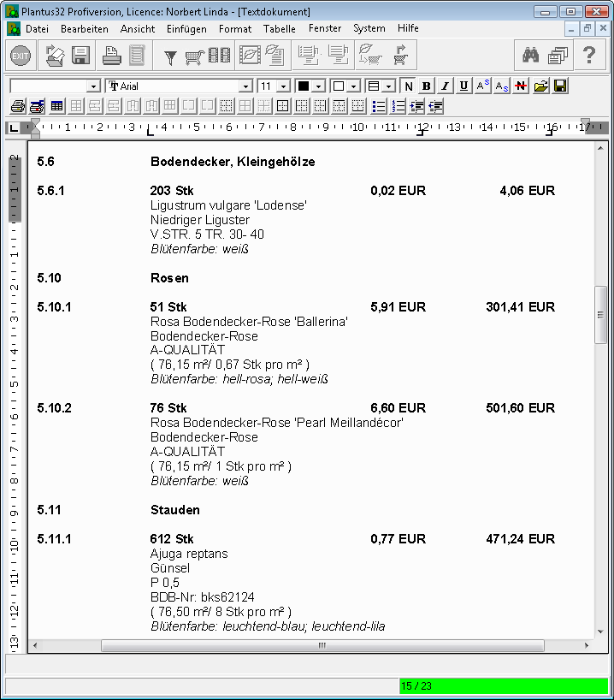Open search with the binoculars icon

click(x=531, y=56)
